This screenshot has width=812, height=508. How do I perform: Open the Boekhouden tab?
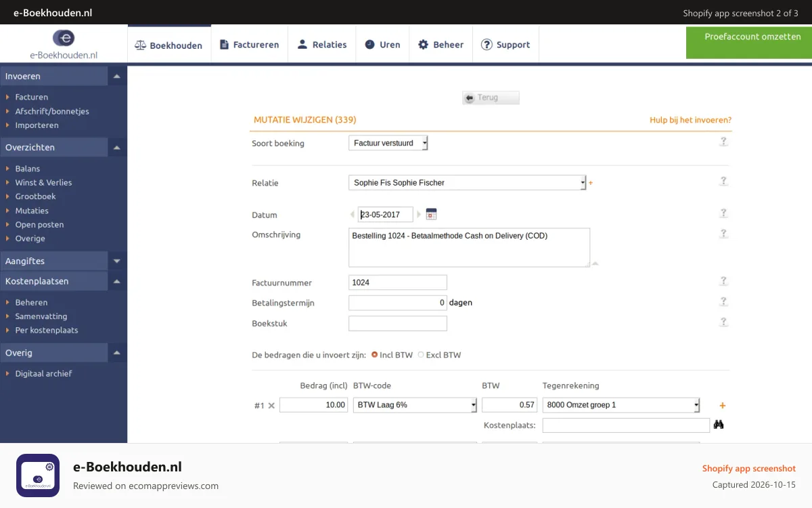pos(169,45)
